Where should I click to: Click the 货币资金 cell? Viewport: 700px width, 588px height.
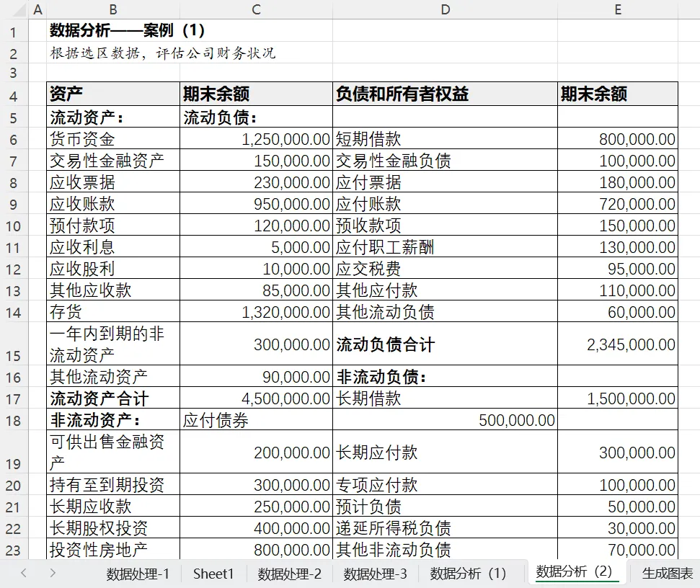(x=113, y=139)
